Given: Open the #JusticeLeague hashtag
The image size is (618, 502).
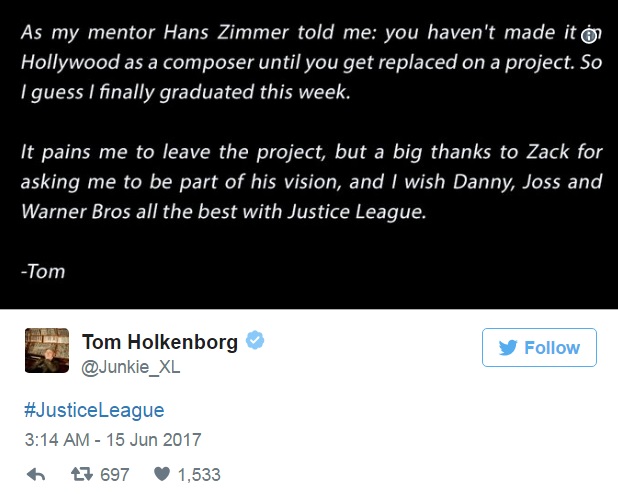Looking at the screenshot, I should pos(94,410).
